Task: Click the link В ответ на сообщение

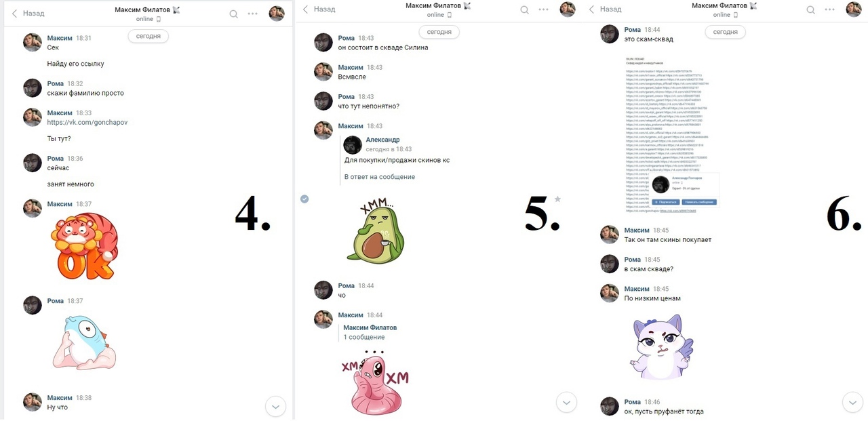Action: click(380, 177)
